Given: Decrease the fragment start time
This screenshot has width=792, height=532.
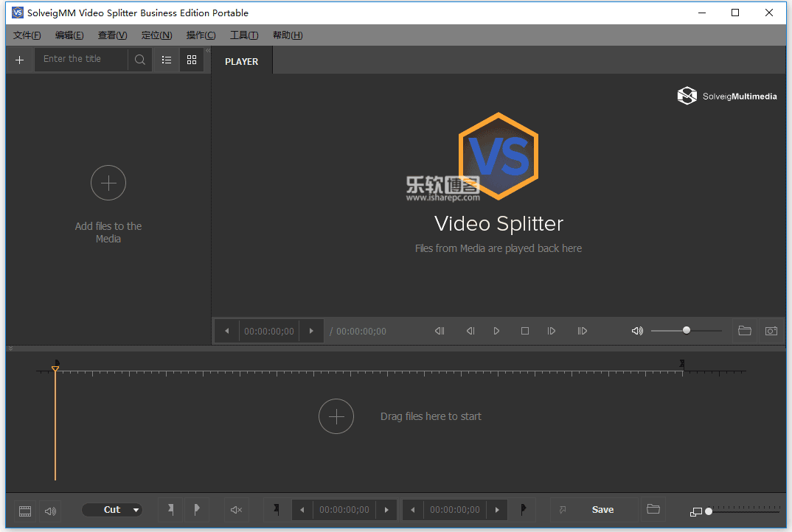Looking at the screenshot, I should [x=302, y=510].
